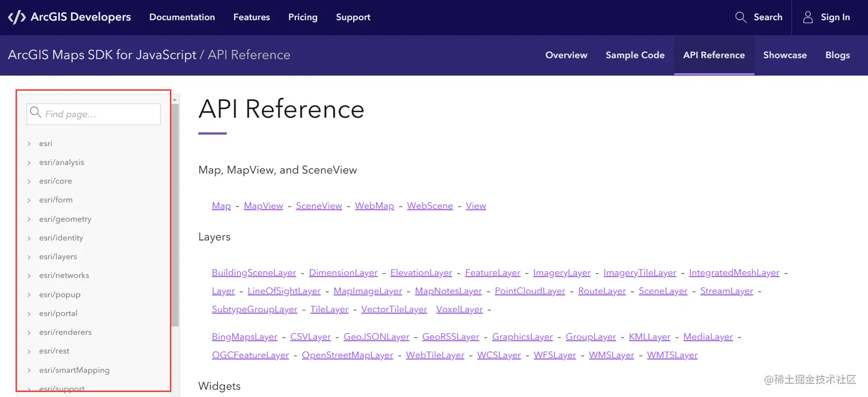Expand the esri/analysis chevron
The image size is (868, 397).
pyautogui.click(x=29, y=163)
